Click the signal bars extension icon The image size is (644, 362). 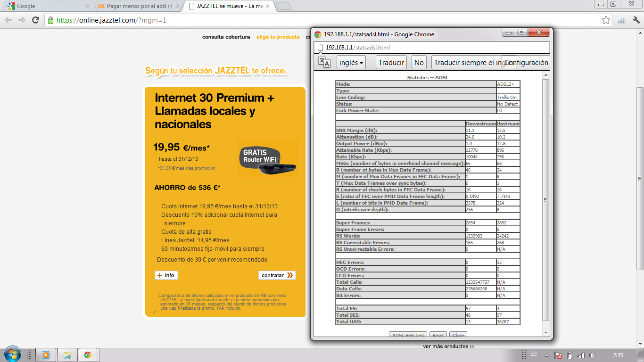tap(621, 20)
